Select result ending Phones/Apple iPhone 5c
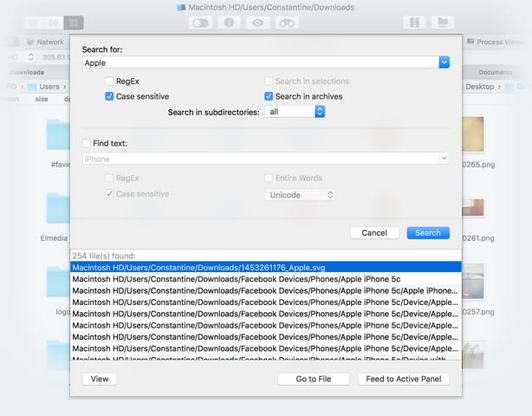 tap(266, 279)
